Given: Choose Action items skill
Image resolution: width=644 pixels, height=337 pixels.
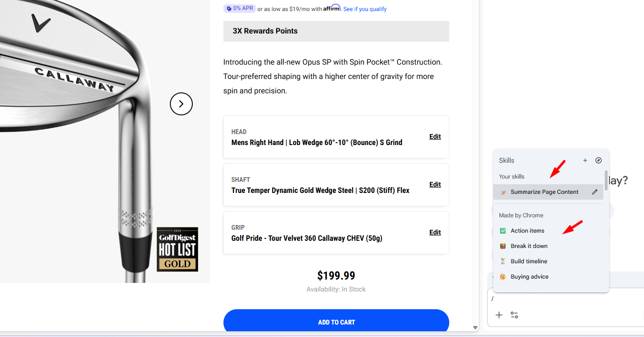Looking at the screenshot, I should click(527, 231).
